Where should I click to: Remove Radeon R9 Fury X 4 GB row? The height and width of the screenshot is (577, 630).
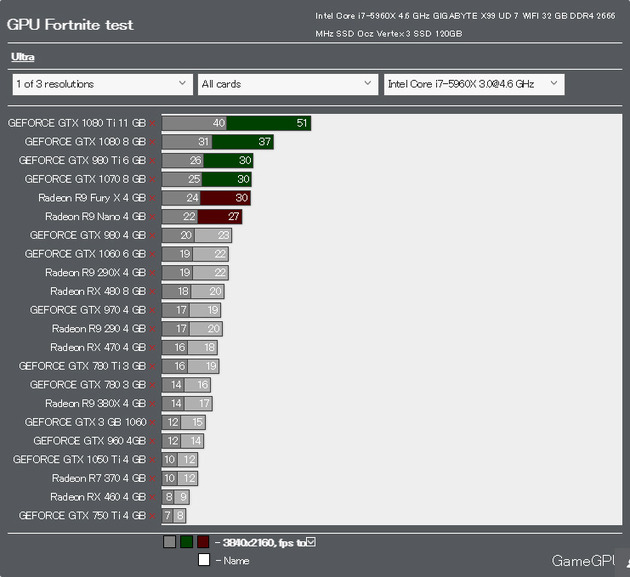click(153, 199)
